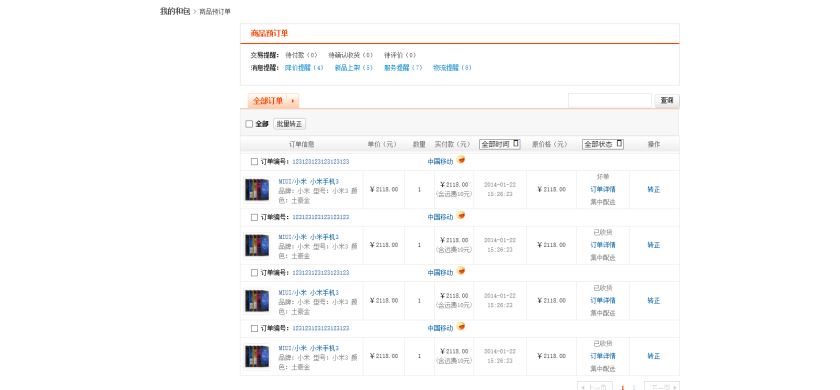This screenshot has height=390, width=840.
Task: Click 待付款 (0) reminder
Action: click(x=302, y=55)
